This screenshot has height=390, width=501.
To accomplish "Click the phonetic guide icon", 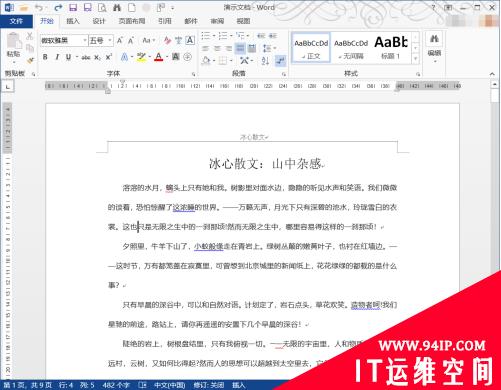I will point(179,41).
